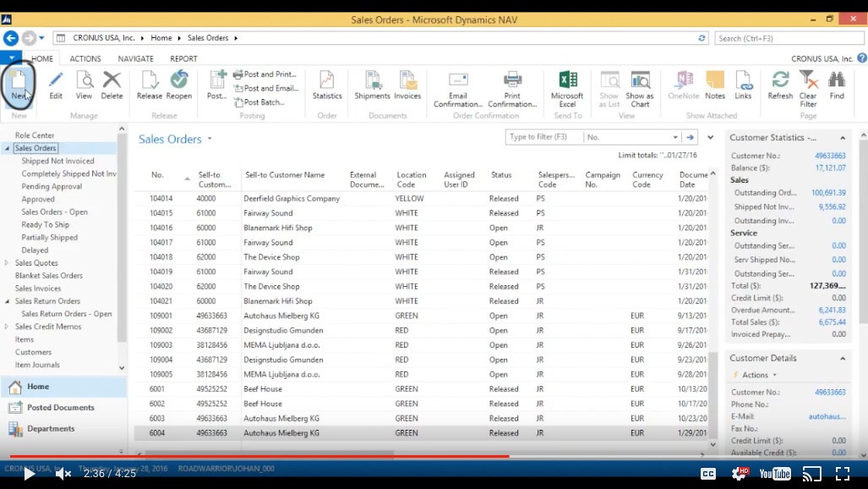
Task: Click the Delete X icon
Action: coord(112,85)
